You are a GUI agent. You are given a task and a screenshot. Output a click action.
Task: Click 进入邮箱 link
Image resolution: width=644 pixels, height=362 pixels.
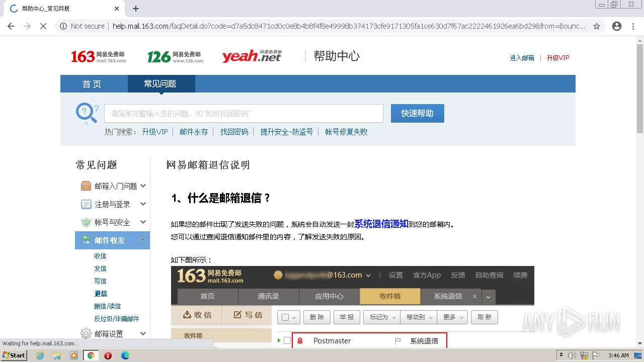[x=522, y=58]
